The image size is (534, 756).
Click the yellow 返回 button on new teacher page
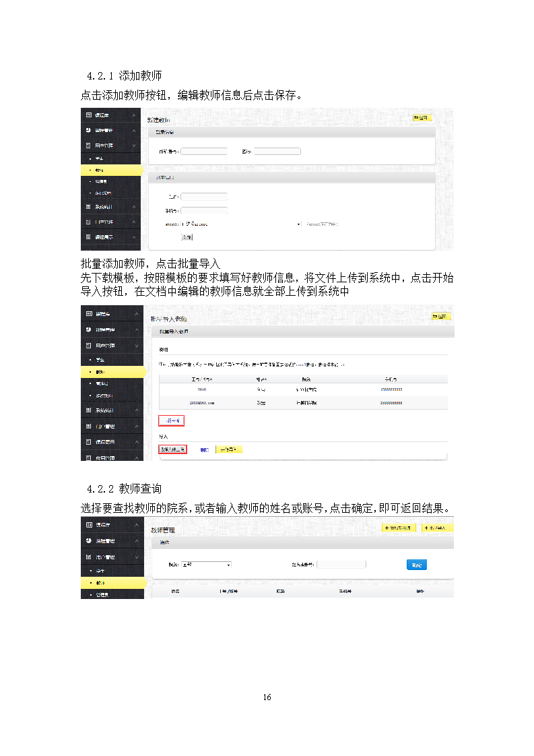click(x=422, y=118)
